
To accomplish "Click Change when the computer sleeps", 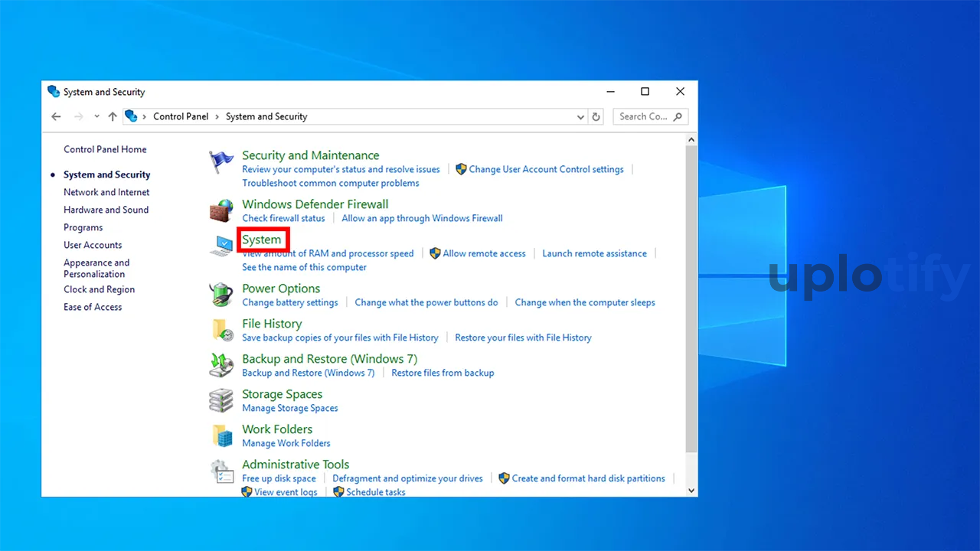I will tap(585, 302).
